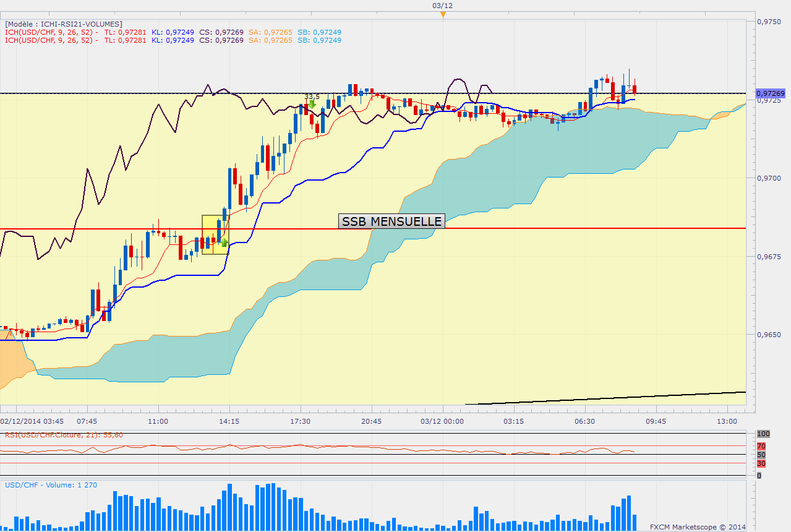The height and width of the screenshot is (532, 791).
Task: Click the 03/12 00:00 time axis label
Action: [442, 421]
